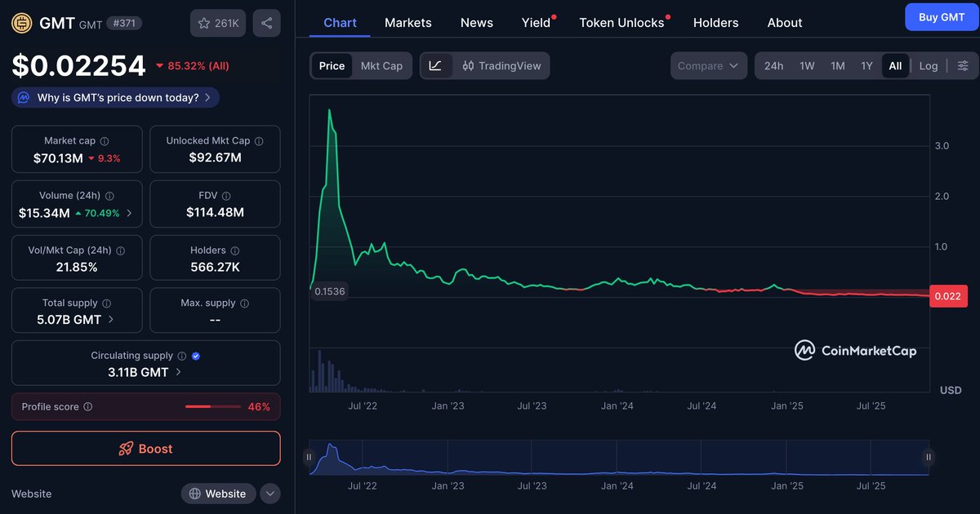The image size is (980, 514).
Task: Click the globe icon in Website button
Action: 195,494
